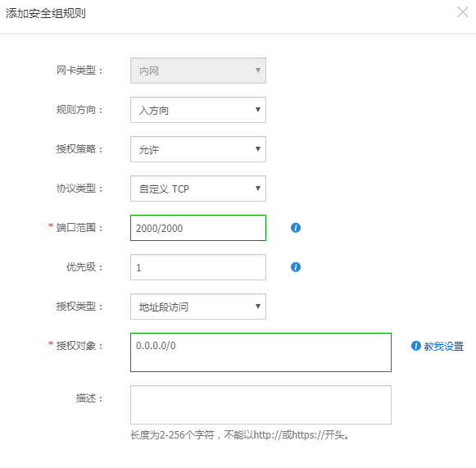This screenshot has height=468, width=476.
Task: Click the 授权类型 label
Action: pos(79,307)
